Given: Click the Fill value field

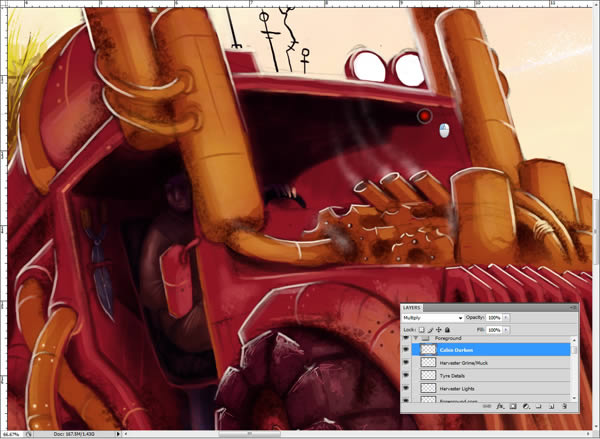Looking at the screenshot, I should [x=494, y=330].
